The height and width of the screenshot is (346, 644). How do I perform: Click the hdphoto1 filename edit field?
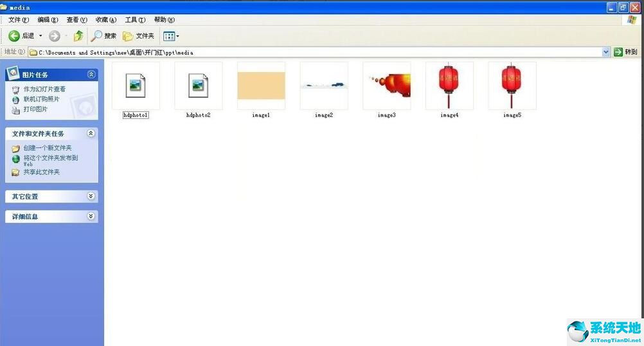[136, 115]
